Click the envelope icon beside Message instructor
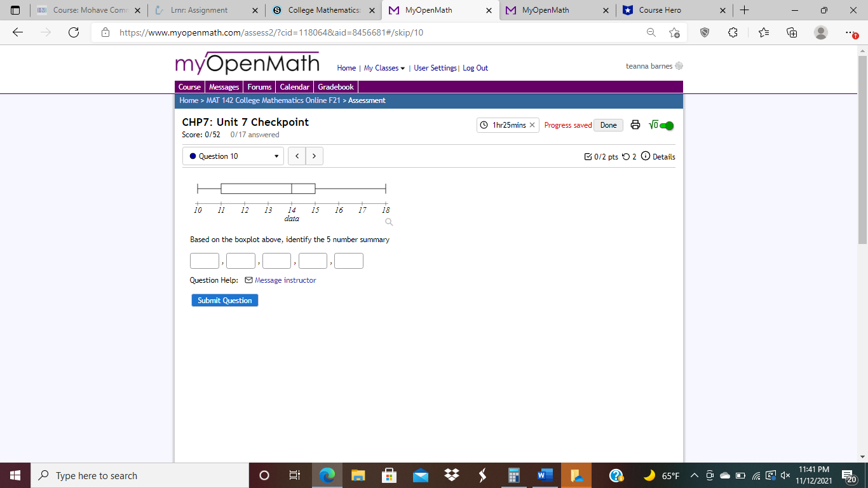 (248, 280)
